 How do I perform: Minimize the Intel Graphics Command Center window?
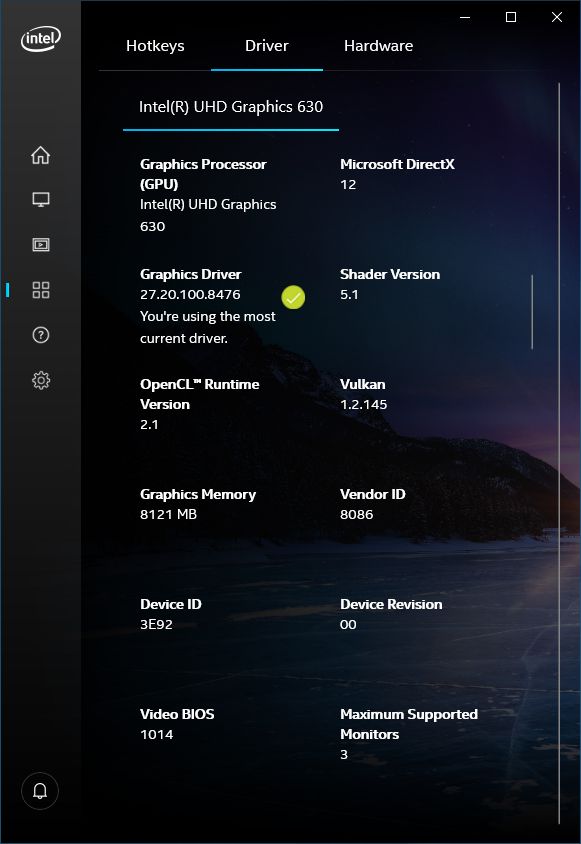(465, 17)
